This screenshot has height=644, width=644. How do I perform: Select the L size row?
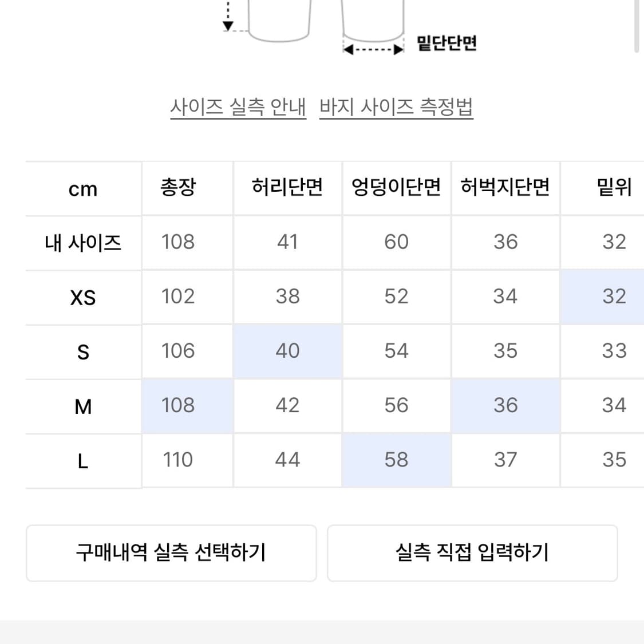pos(83,460)
